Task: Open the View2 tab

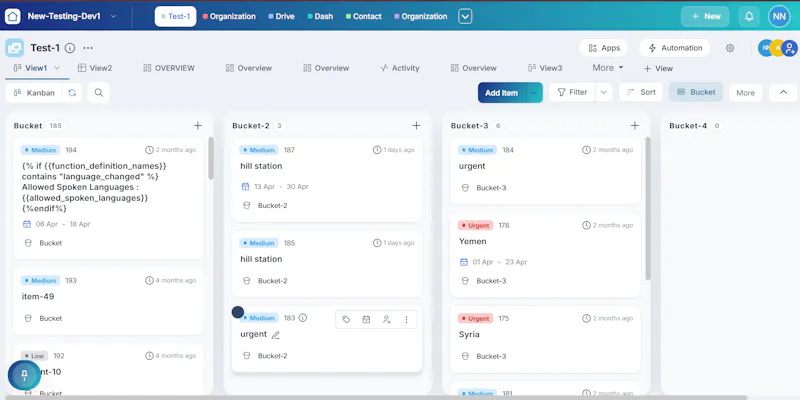Action: (95, 68)
